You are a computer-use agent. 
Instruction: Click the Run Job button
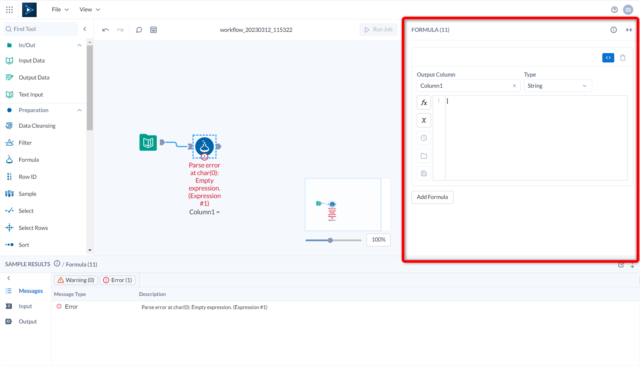coord(378,29)
